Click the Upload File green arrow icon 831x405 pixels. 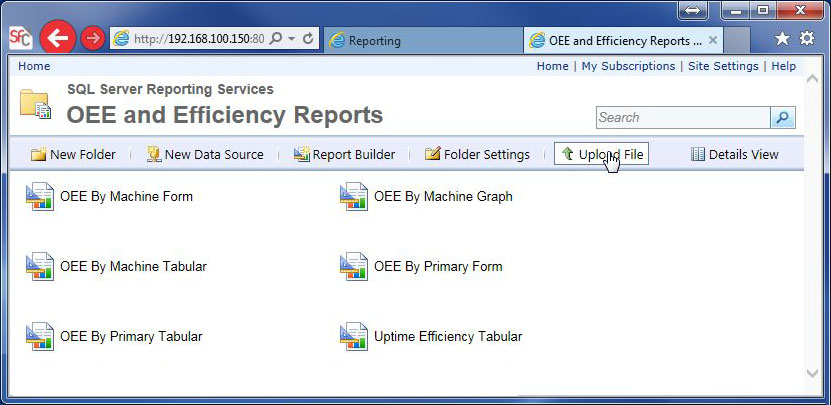[568, 154]
